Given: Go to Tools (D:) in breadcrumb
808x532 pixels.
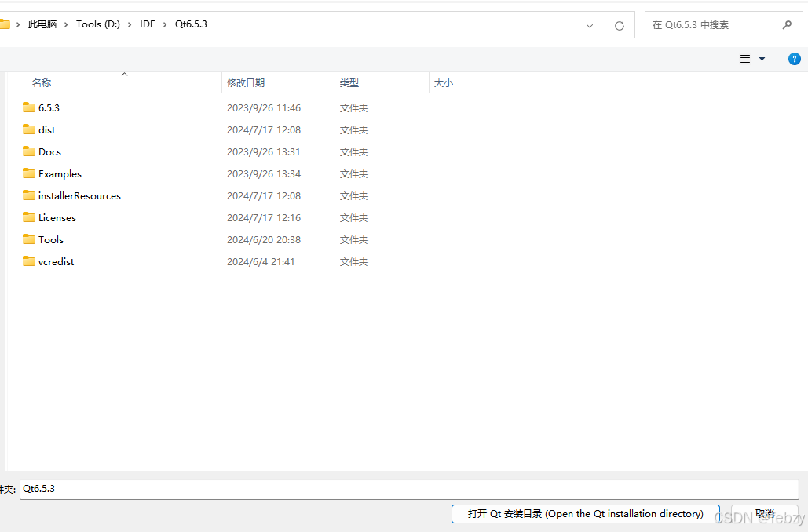Looking at the screenshot, I should [x=98, y=24].
